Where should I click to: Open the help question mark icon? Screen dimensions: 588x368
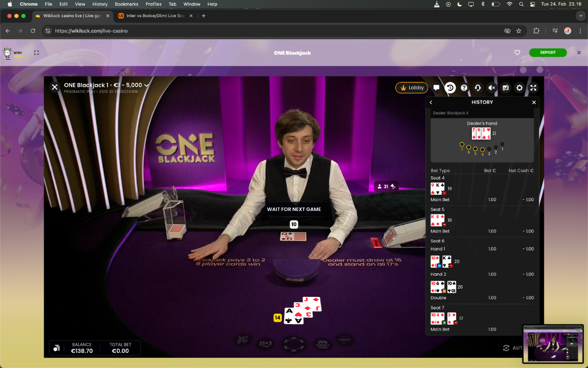click(464, 88)
